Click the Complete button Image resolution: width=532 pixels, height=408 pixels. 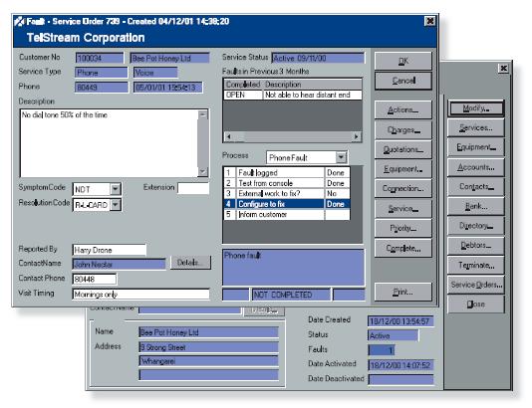pos(403,248)
